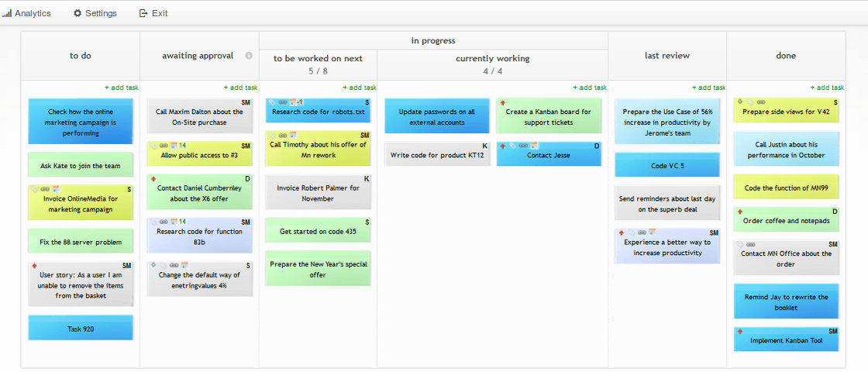
Task: Click link icon on Change the default way card
Action: (x=174, y=266)
